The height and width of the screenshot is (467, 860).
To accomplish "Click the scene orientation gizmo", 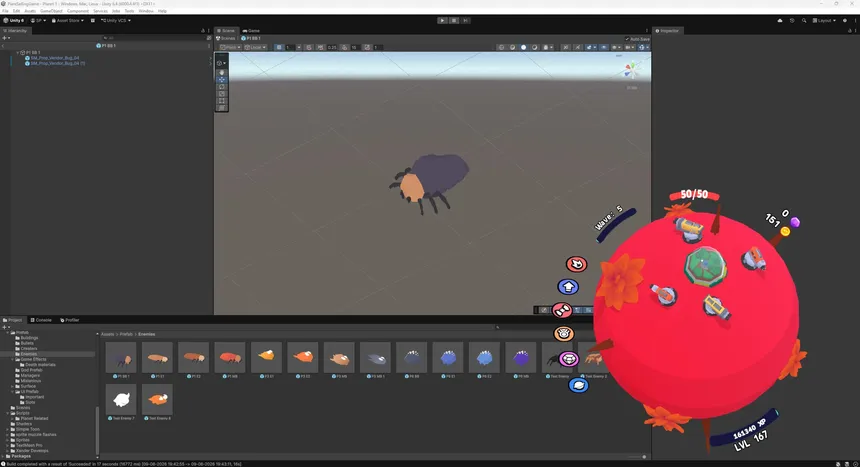I will [632, 70].
